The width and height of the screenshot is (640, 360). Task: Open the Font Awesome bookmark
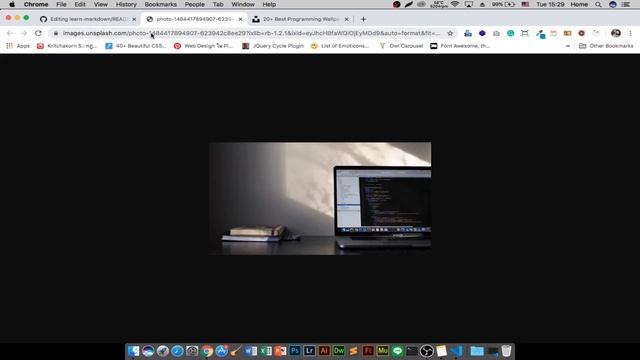(x=460, y=46)
